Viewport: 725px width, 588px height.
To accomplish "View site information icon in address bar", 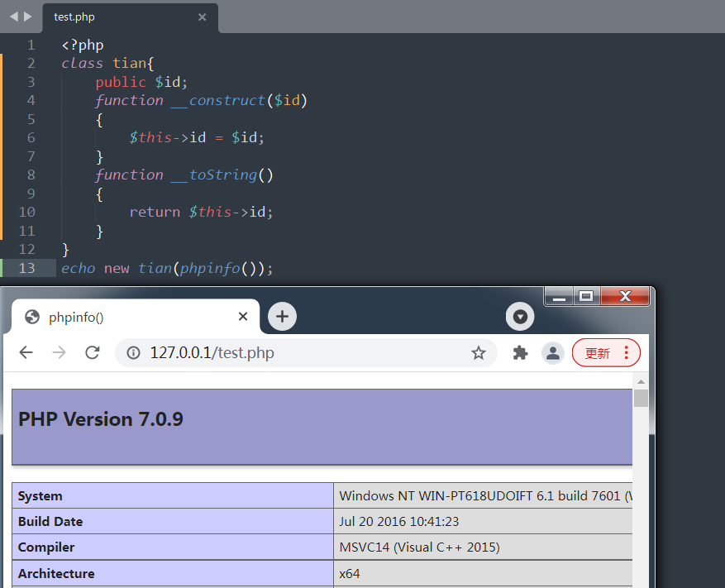I will point(133,353).
